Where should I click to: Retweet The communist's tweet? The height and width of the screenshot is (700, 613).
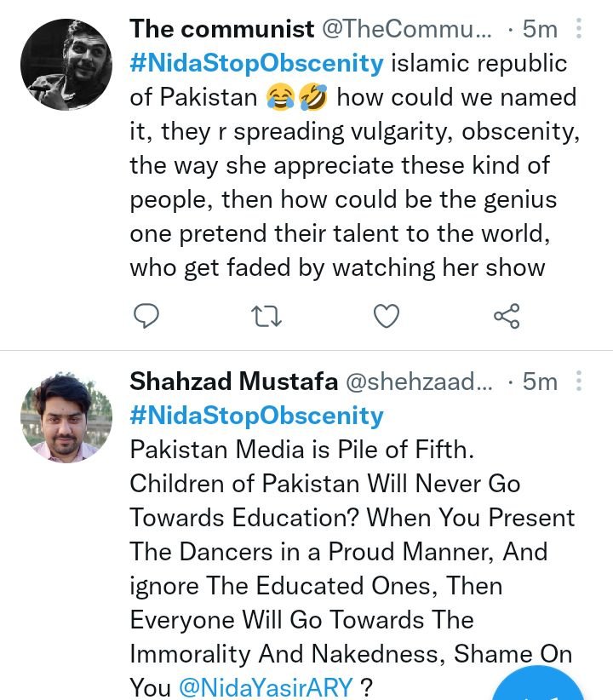coord(267,317)
